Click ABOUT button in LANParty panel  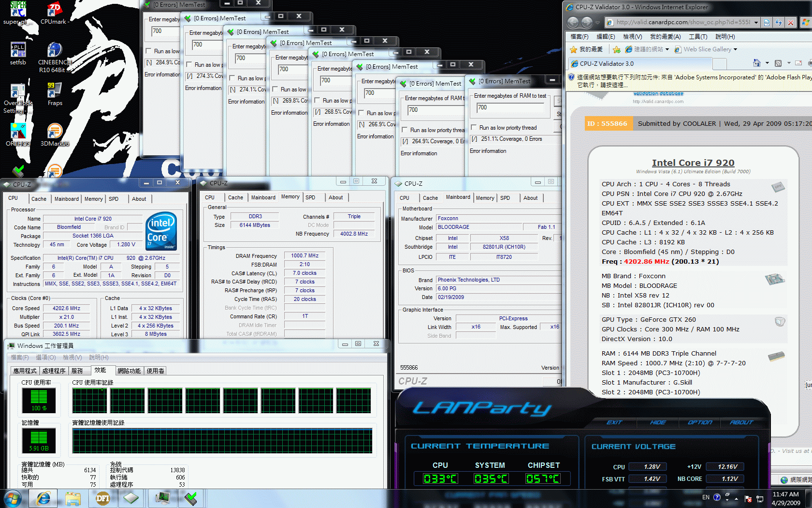tap(741, 422)
